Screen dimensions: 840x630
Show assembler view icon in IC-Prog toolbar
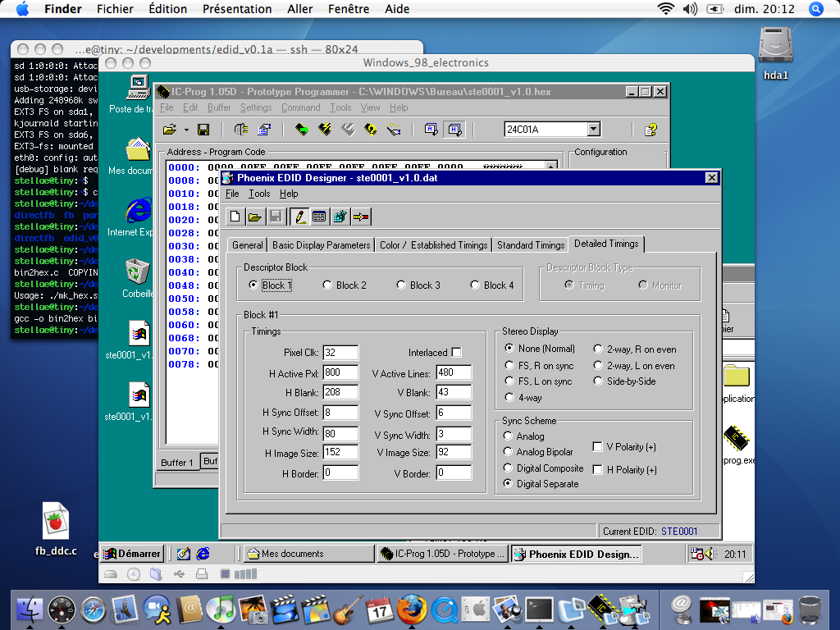point(431,130)
